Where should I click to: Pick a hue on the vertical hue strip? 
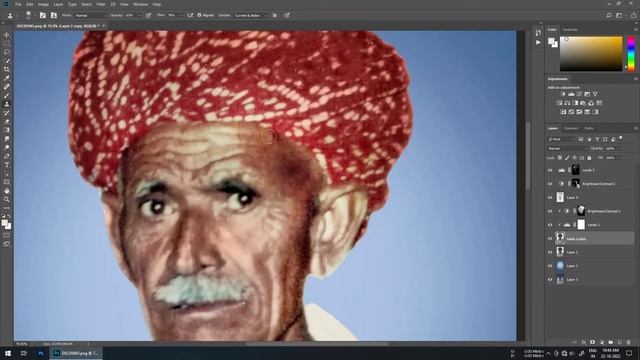[631, 53]
